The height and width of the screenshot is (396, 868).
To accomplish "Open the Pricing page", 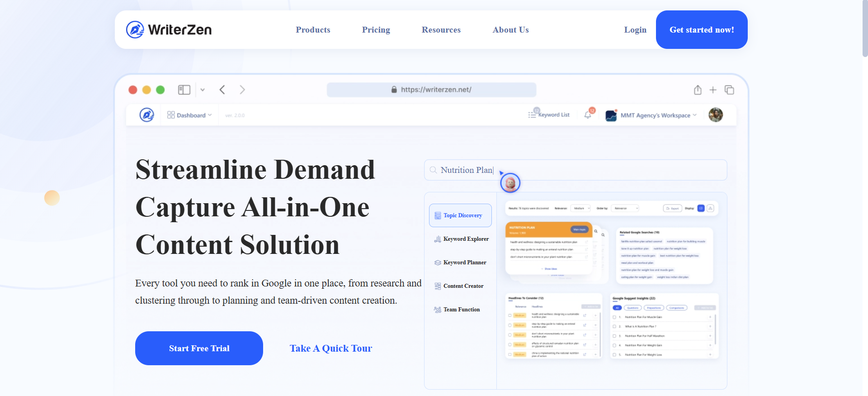I will [x=376, y=30].
